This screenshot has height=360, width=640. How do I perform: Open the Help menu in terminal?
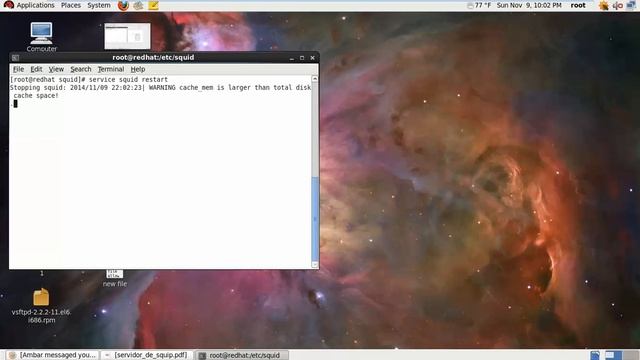(138, 69)
